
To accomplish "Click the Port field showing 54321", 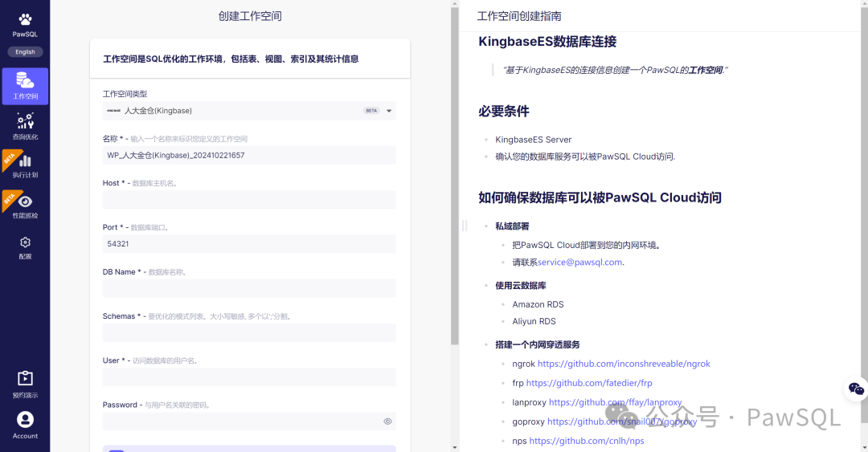I will point(249,244).
